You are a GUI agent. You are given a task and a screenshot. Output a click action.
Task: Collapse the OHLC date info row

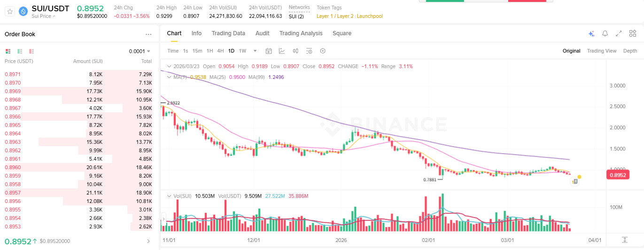pyautogui.click(x=170, y=66)
